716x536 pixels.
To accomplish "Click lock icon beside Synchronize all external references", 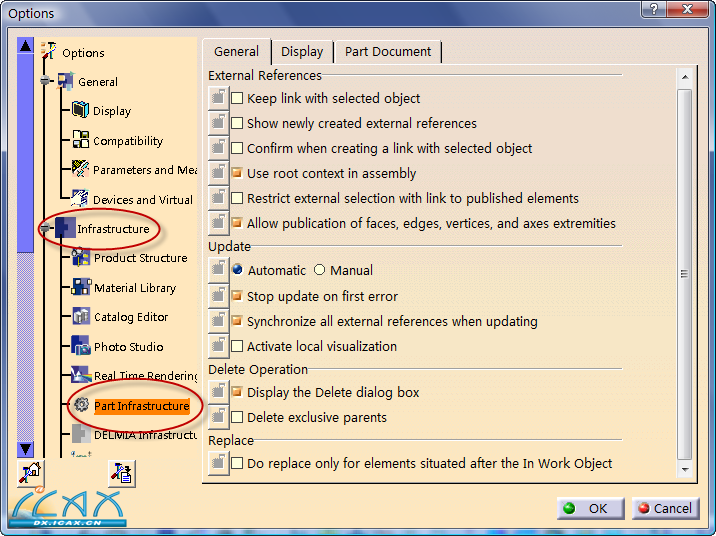I will pyautogui.click(x=218, y=321).
